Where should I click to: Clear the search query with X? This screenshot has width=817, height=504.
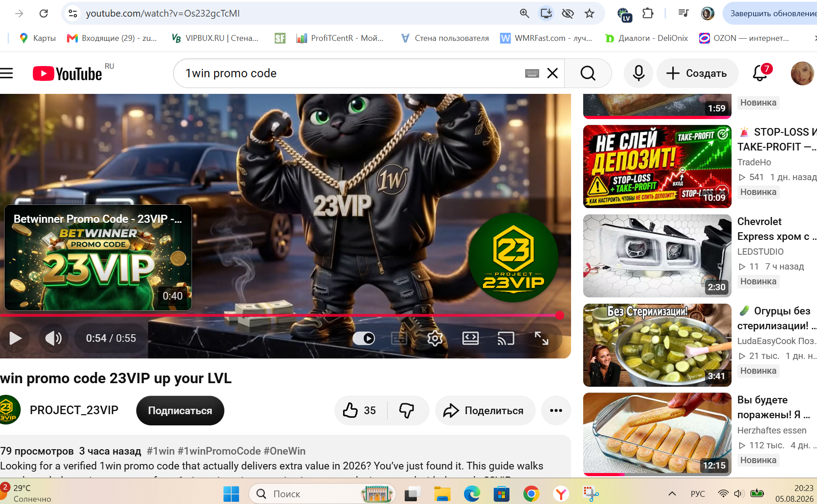point(553,73)
